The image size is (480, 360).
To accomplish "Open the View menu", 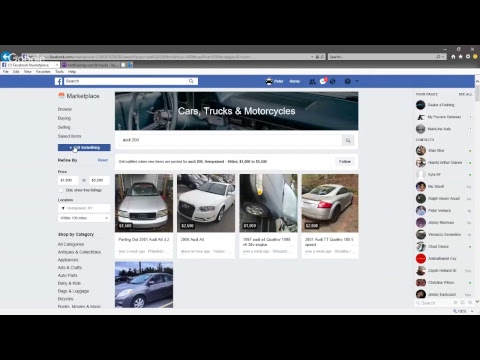I will 27,72.
